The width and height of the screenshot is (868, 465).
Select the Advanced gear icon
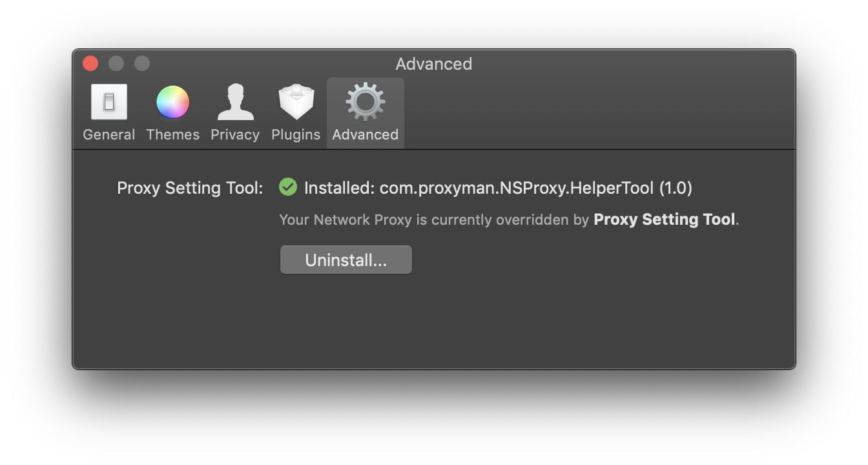pyautogui.click(x=366, y=102)
